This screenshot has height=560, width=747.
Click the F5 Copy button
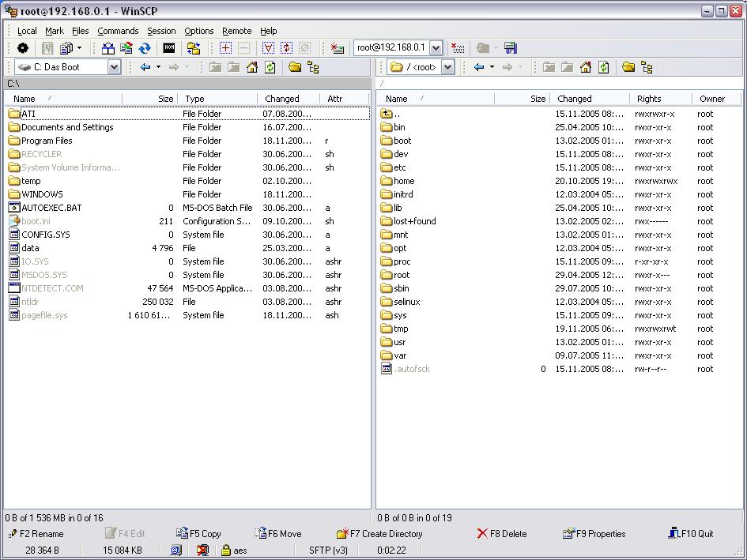click(x=198, y=534)
